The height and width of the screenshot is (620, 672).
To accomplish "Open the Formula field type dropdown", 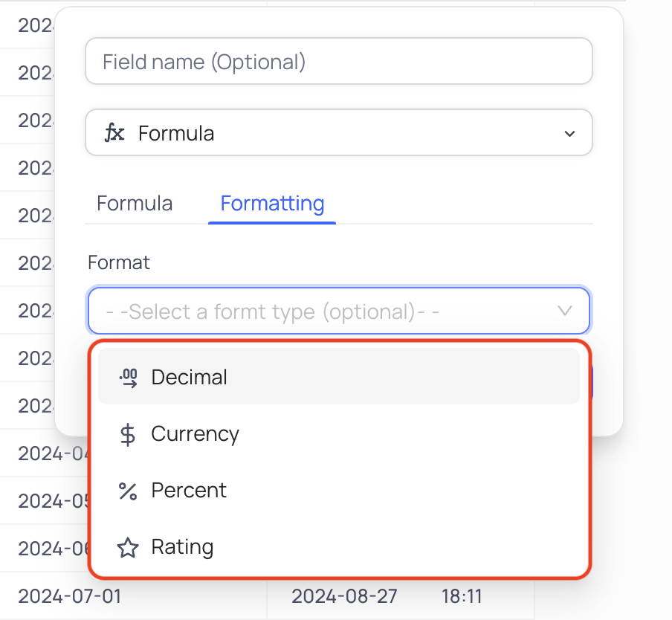I will pyautogui.click(x=338, y=133).
